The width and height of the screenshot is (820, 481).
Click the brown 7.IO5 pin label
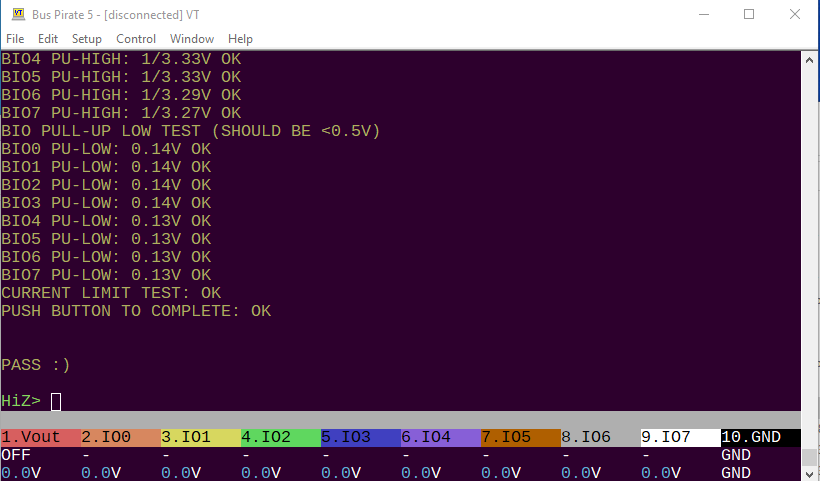tap(521, 437)
